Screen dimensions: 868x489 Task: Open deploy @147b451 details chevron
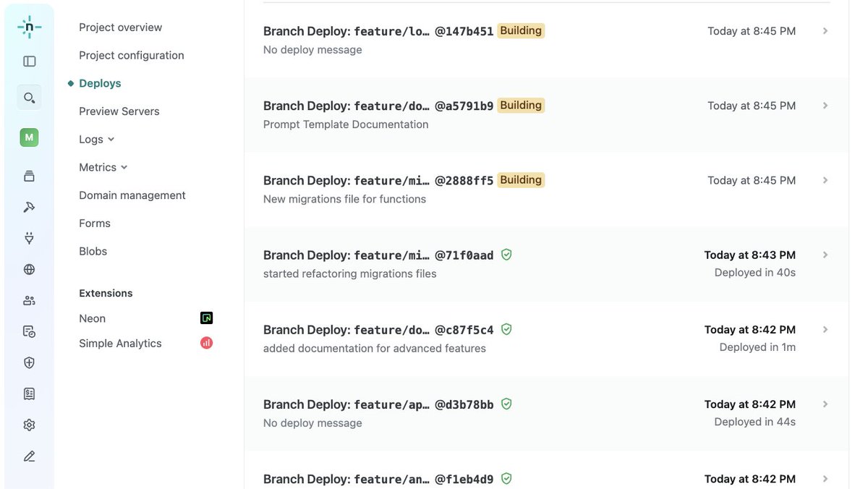825,31
